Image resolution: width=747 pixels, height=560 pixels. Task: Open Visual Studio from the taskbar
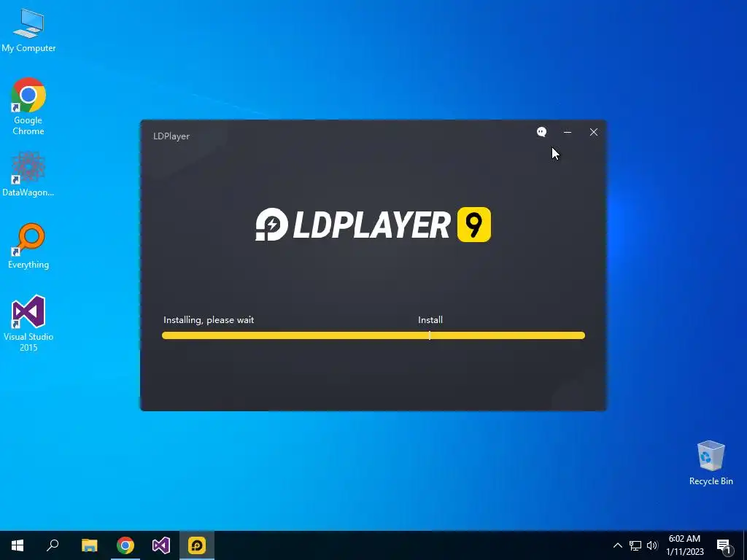tap(161, 545)
